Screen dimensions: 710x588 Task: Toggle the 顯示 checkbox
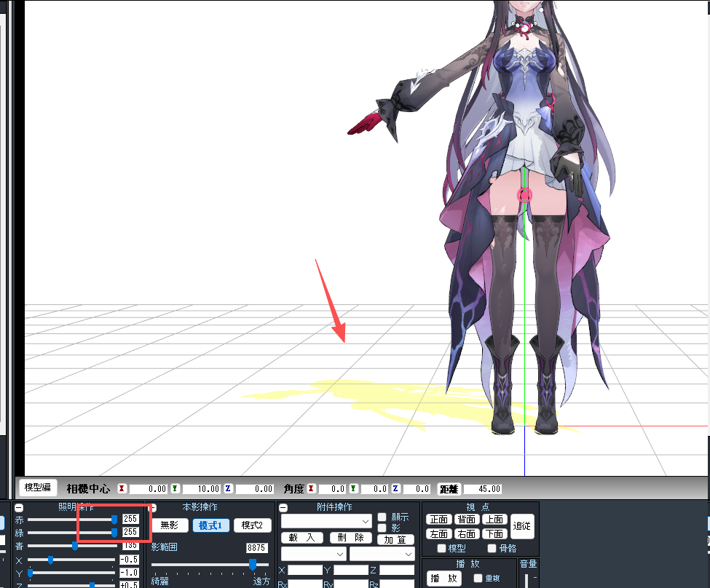pos(382,517)
